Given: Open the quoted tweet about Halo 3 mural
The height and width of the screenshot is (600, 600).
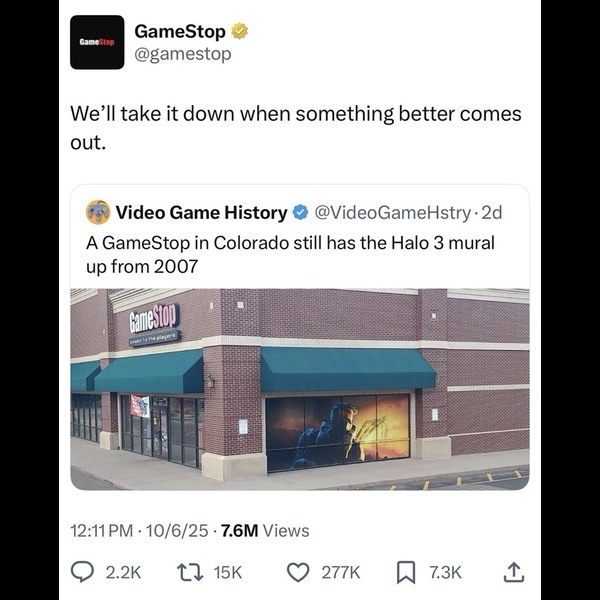Looking at the screenshot, I should coord(300,337).
